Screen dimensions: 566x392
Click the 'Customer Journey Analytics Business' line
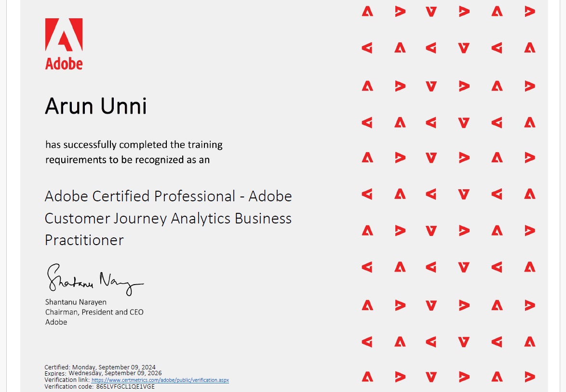tap(168, 219)
